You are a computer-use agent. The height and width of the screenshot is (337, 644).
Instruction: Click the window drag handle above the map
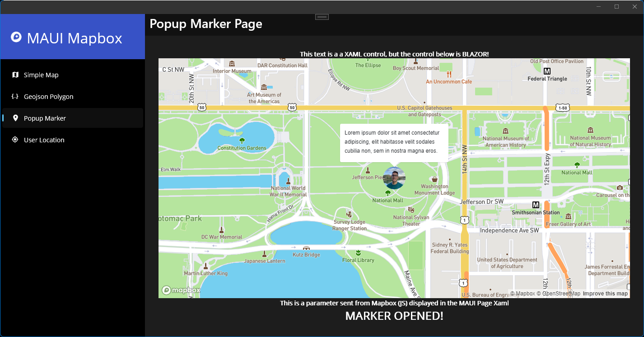322,16
